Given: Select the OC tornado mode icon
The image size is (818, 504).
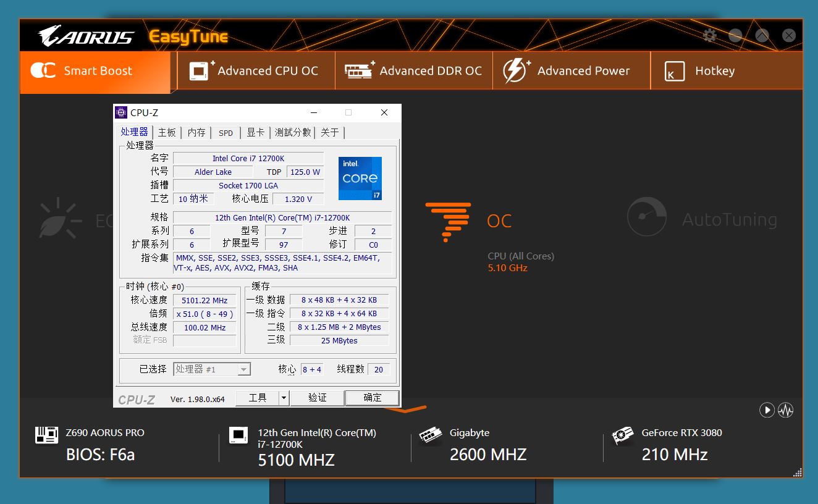Looking at the screenshot, I should point(448,221).
